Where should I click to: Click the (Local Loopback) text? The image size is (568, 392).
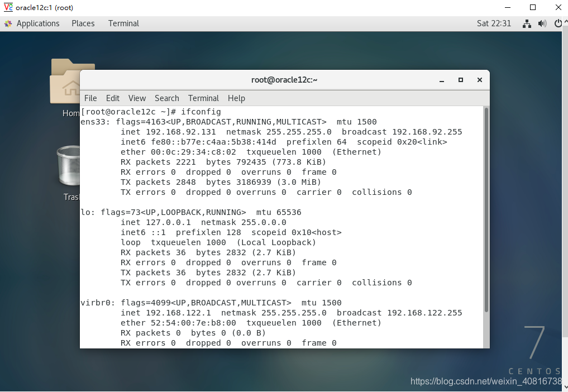click(276, 243)
